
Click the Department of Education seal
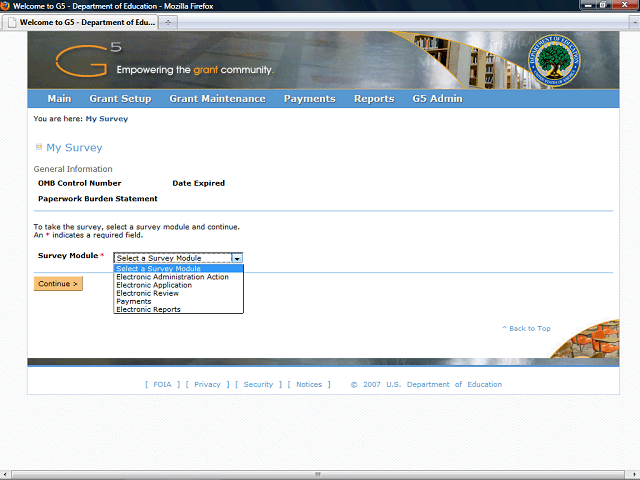(554, 60)
